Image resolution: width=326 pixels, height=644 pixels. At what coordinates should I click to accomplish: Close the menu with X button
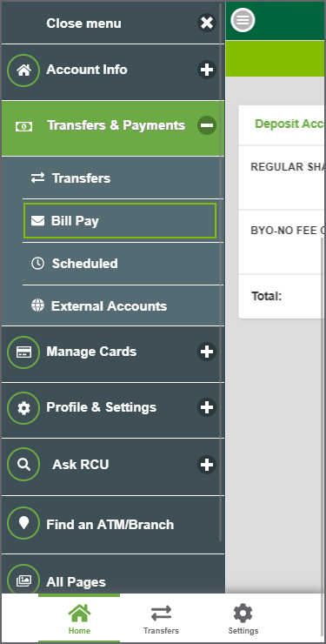pyautogui.click(x=207, y=23)
